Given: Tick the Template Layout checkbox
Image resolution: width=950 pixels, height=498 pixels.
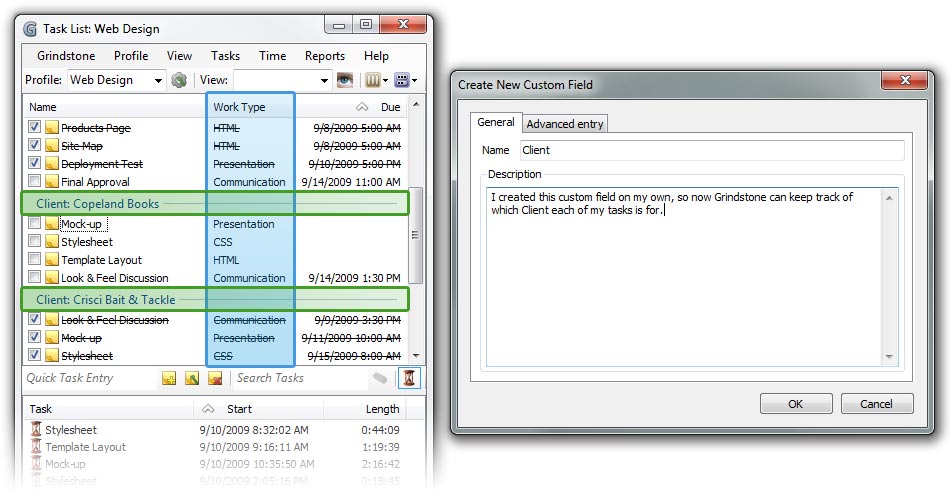Looking at the screenshot, I should (x=35, y=260).
